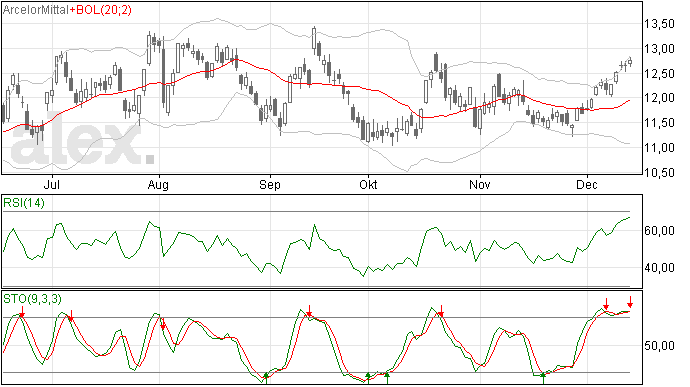Click the green buy arrow just before Sep

tap(266, 378)
